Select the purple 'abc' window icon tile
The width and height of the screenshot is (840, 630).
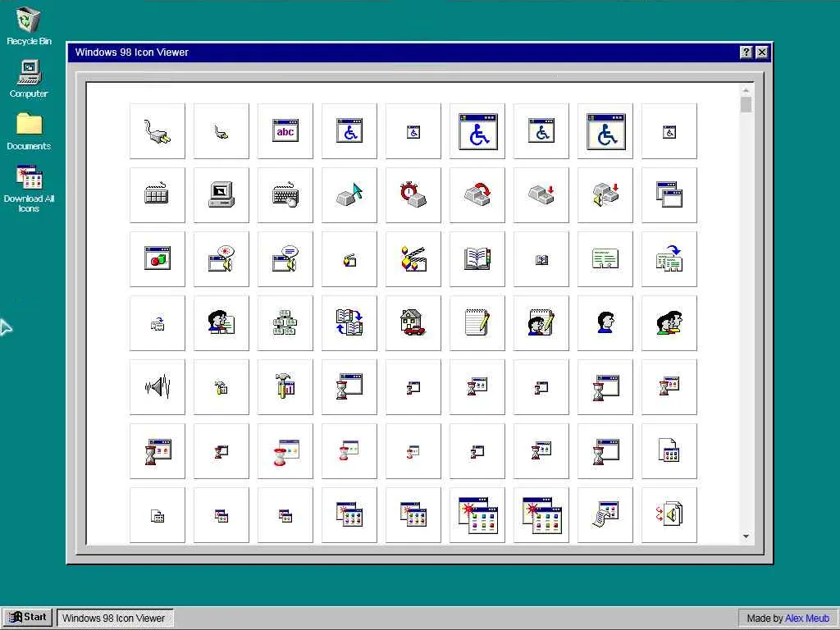point(285,131)
